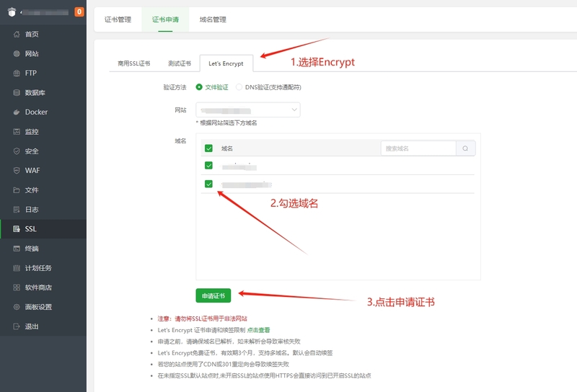Image resolution: width=577 pixels, height=392 pixels.
Task: Click the log icon beside 日志
Action: tap(17, 210)
